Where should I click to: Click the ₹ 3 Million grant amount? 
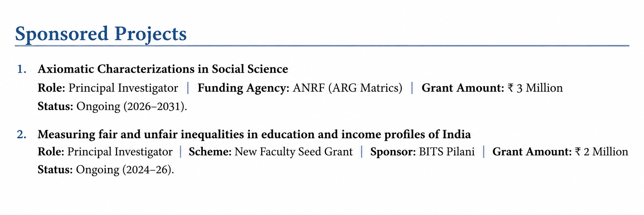click(535, 88)
